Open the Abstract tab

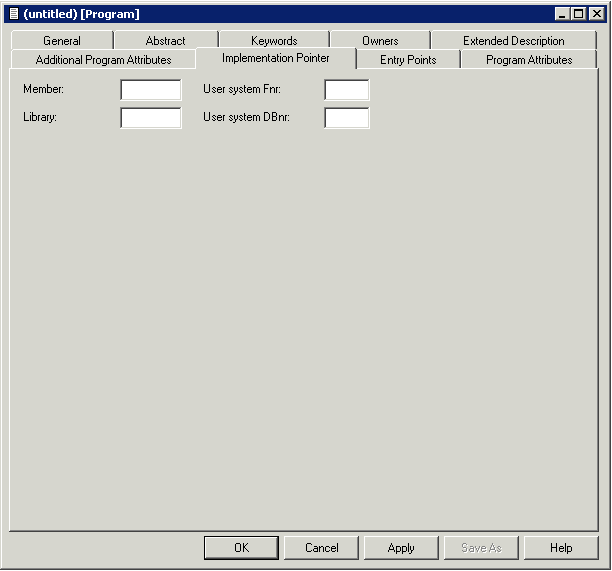165,41
